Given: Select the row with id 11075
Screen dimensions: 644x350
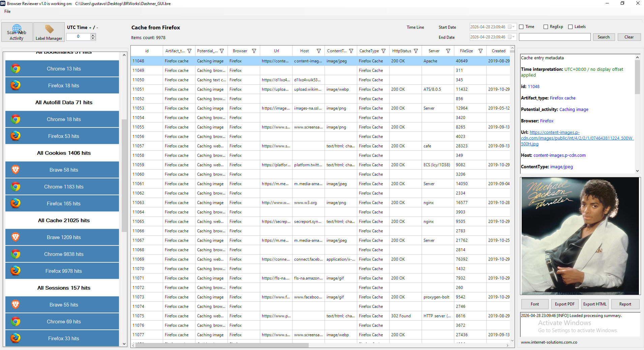Looking at the screenshot, I should [x=320, y=316].
